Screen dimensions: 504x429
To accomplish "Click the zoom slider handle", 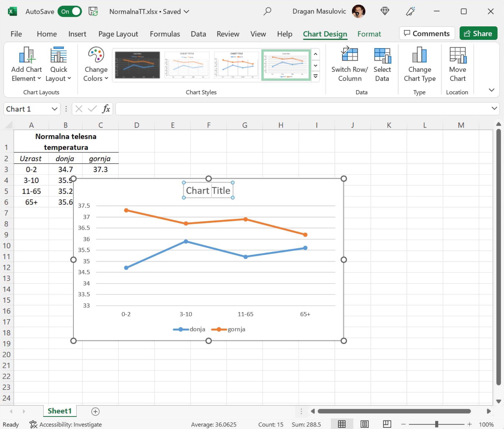I will pos(436,424).
